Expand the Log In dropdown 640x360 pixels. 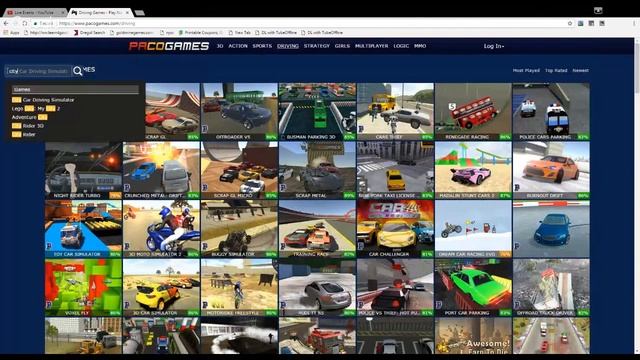coord(494,46)
